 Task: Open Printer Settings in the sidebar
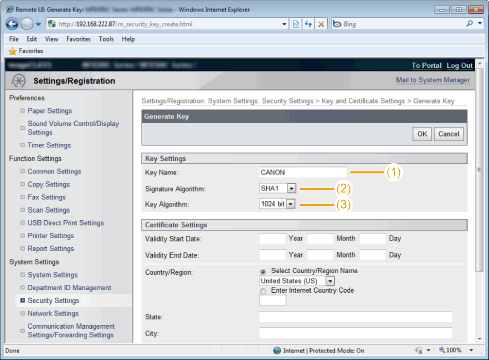(51, 236)
